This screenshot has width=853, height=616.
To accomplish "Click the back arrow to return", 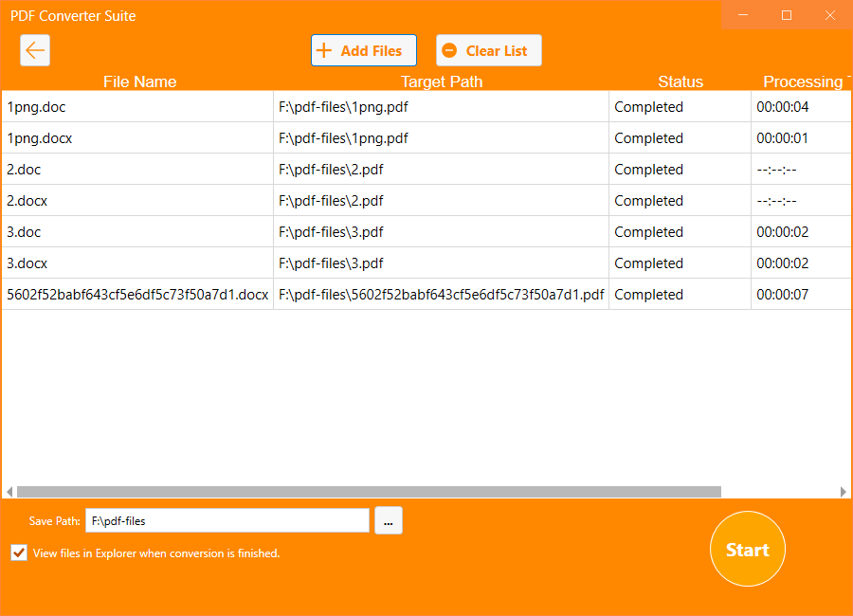I will (35, 49).
